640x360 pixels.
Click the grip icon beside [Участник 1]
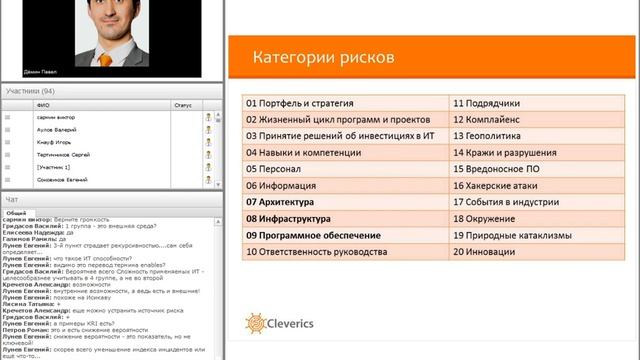pyautogui.click(x=7, y=167)
